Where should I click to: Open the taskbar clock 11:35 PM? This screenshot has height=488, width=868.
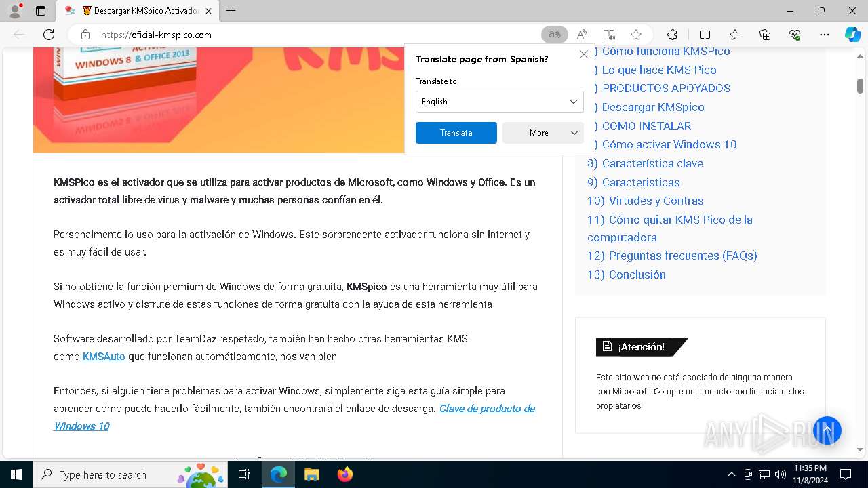[809, 474]
